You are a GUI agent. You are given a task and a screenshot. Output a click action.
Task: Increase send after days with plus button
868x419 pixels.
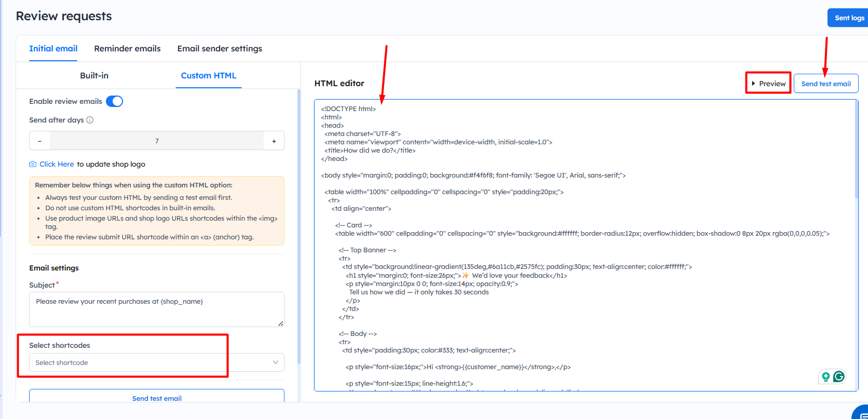click(274, 141)
